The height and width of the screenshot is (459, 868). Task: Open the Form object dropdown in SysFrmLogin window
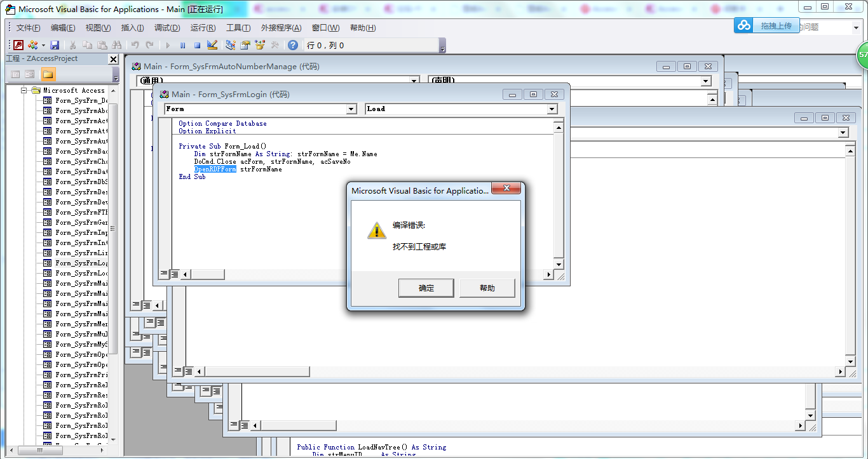[x=351, y=109]
